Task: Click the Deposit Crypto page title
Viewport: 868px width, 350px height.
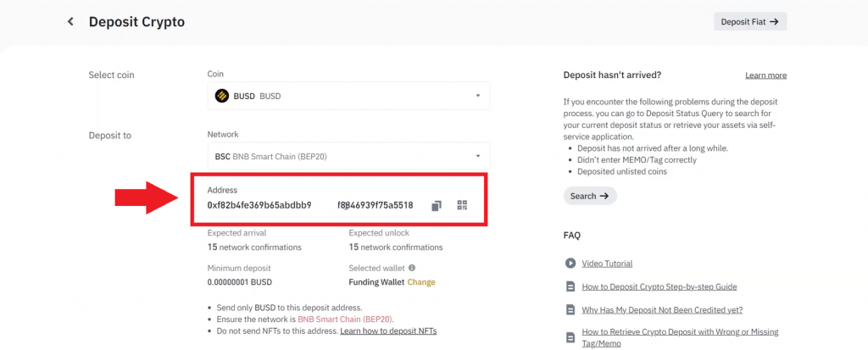Action: [136, 21]
